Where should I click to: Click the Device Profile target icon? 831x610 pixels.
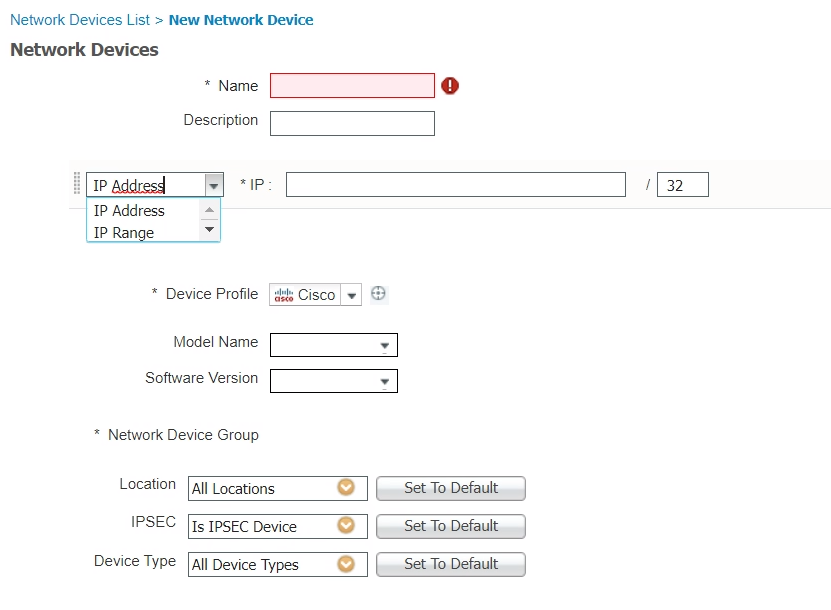coord(378,294)
